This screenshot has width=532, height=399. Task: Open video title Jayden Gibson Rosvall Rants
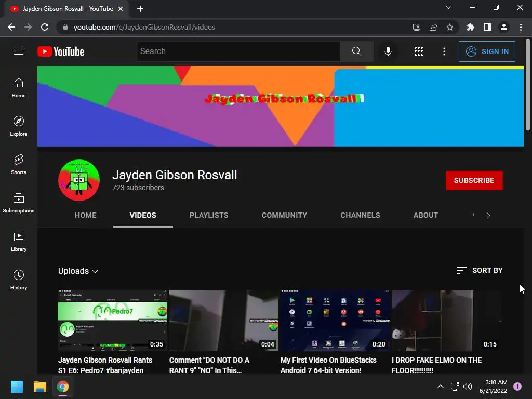point(105,365)
